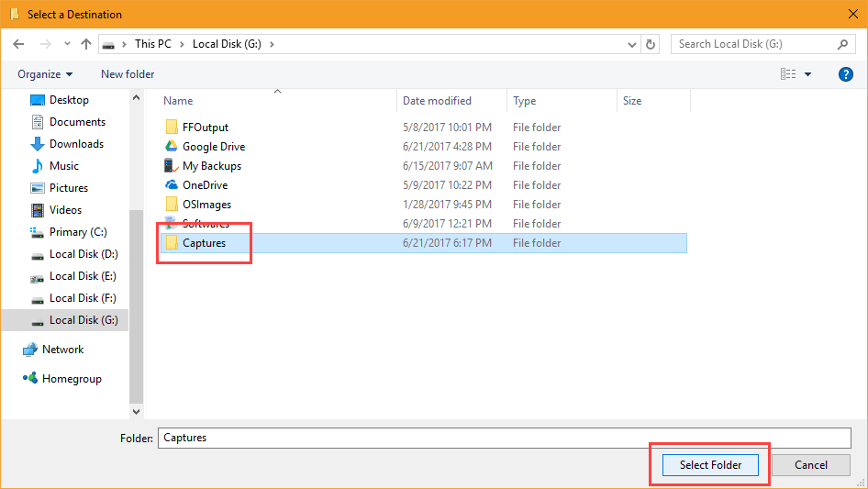The height and width of the screenshot is (489, 868).
Task: Click the My Backups folder icon
Action: (171, 165)
